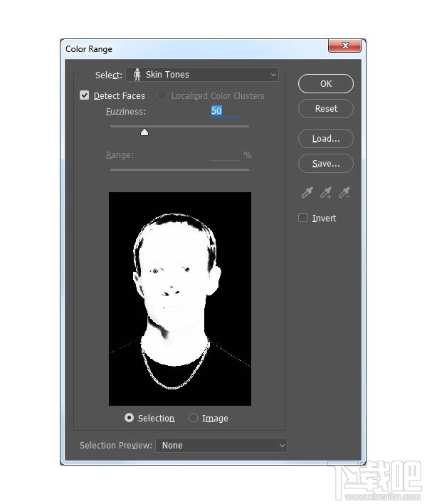Toggle Localized Color Clusters checkbox
427x504 pixels.
click(x=162, y=95)
